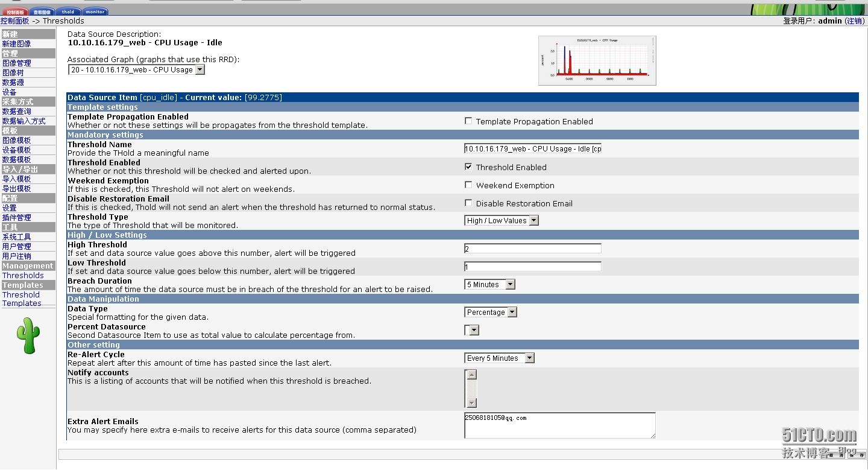Open the Data Type Percentage dropdown
This screenshot has width=868, height=470.
tap(491, 312)
